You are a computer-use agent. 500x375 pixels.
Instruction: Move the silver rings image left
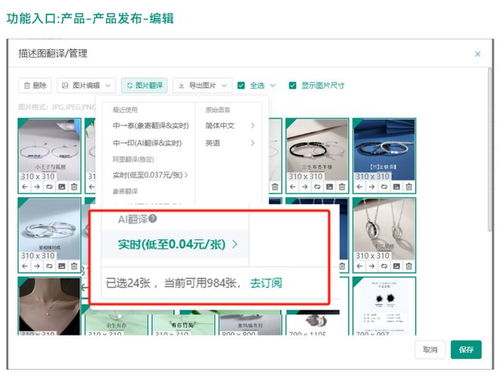[x=25, y=266]
